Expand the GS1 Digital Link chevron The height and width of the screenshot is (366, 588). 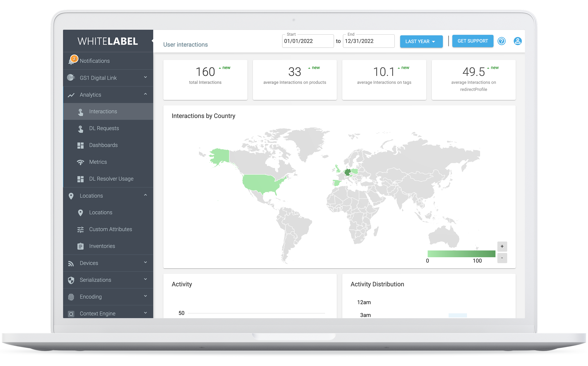tap(145, 77)
